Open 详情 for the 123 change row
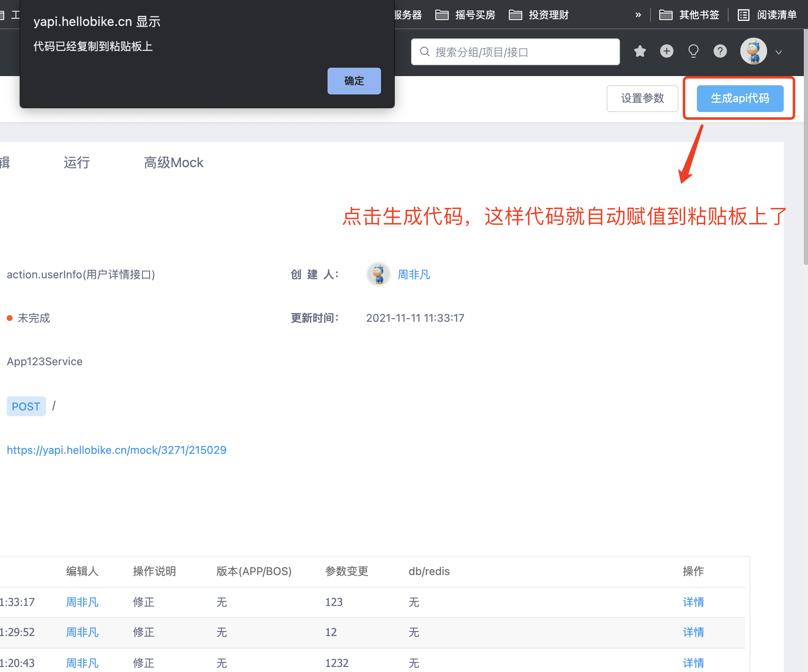 coord(693,602)
